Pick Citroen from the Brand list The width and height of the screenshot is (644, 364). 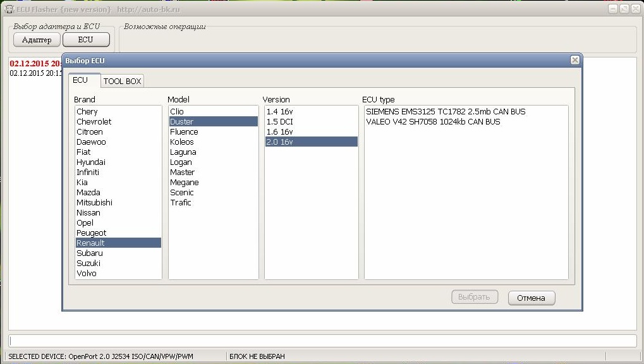tap(118, 132)
